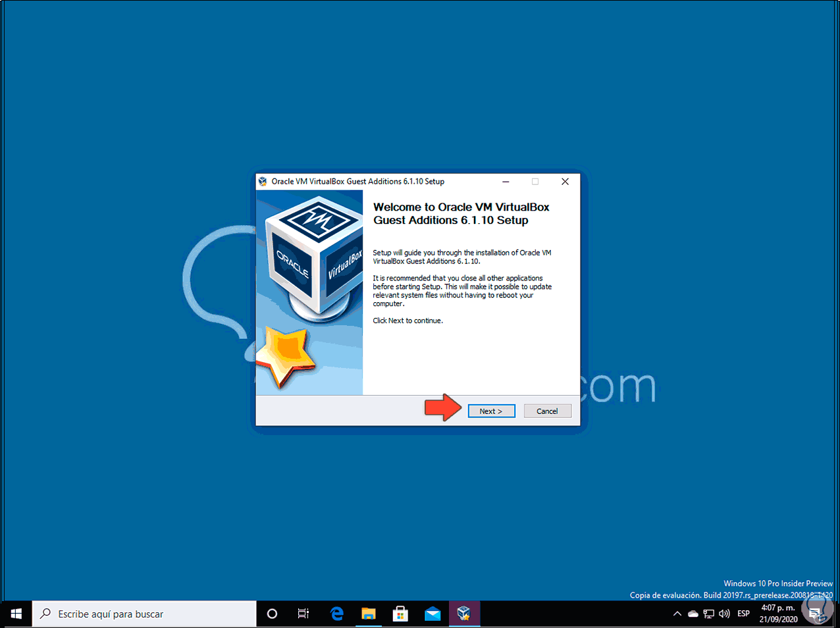Screen dimensions: 840x628
Task: Select VirtualBox Setup taskbar icon
Action: (464, 614)
